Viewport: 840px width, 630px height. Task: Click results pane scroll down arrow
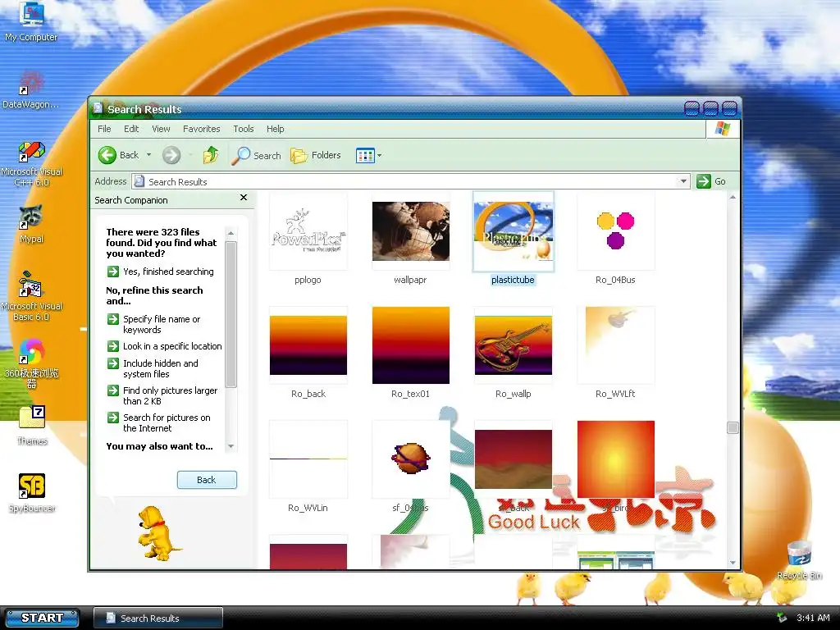(733, 563)
